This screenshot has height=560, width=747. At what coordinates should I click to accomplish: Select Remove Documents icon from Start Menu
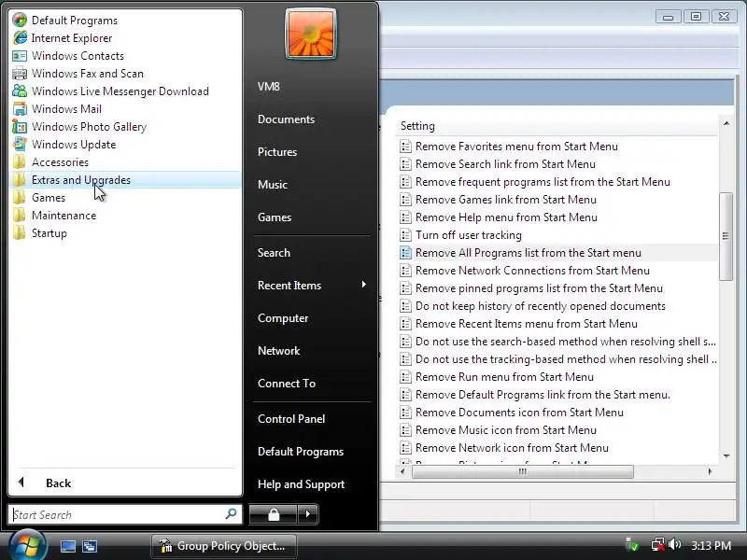pos(520,413)
